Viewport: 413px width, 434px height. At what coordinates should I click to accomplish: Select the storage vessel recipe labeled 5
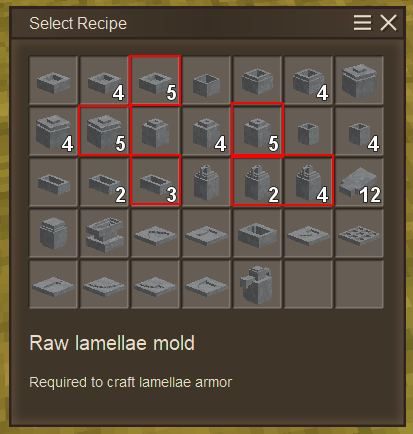pyautogui.click(x=257, y=131)
